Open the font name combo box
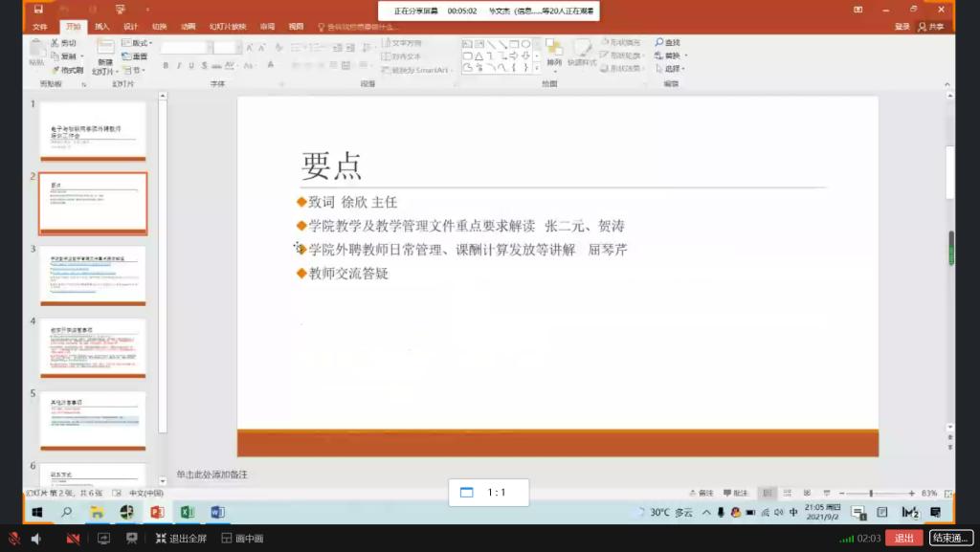The width and height of the screenshot is (980, 552). pyautogui.click(x=186, y=47)
